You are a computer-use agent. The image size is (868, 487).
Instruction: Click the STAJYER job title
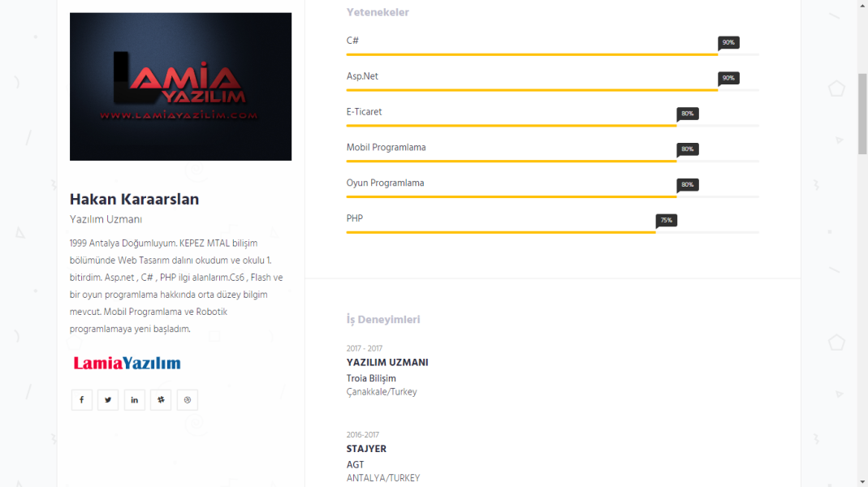point(366,449)
